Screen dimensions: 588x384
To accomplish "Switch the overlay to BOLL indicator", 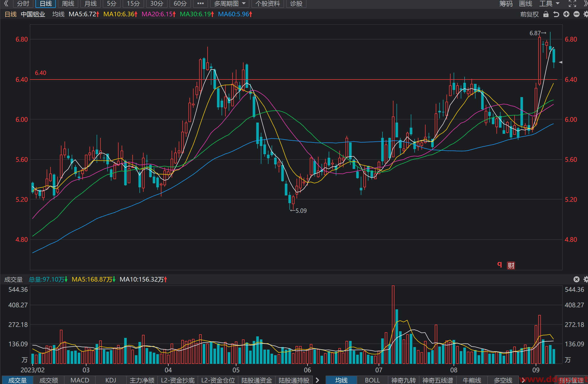I will (372, 380).
